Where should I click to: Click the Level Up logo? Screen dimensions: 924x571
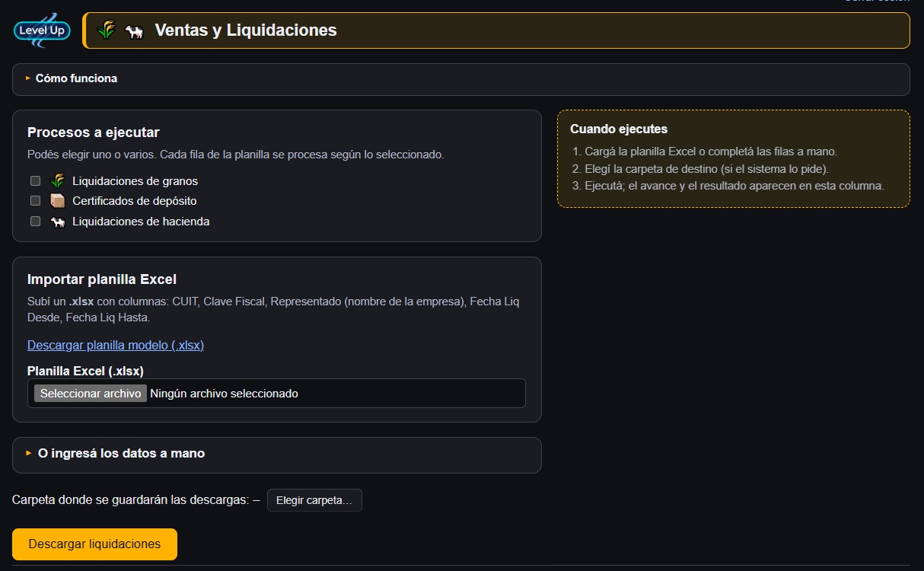(x=42, y=30)
